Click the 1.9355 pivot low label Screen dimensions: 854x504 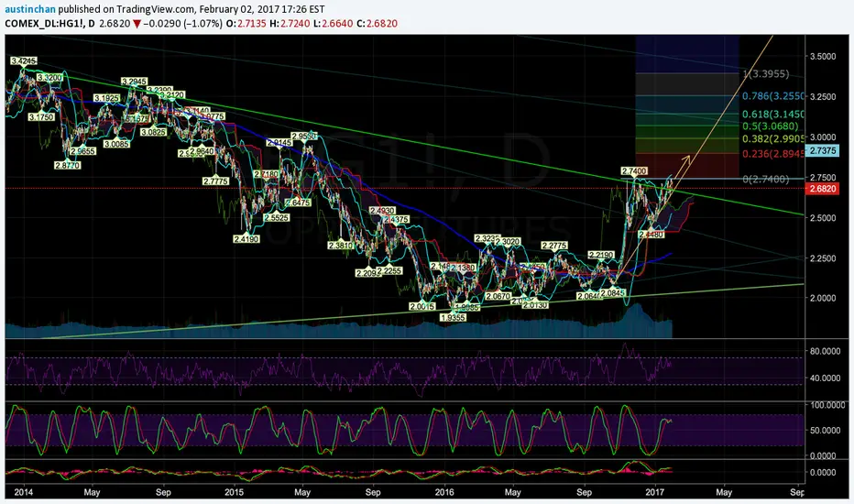click(x=454, y=317)
